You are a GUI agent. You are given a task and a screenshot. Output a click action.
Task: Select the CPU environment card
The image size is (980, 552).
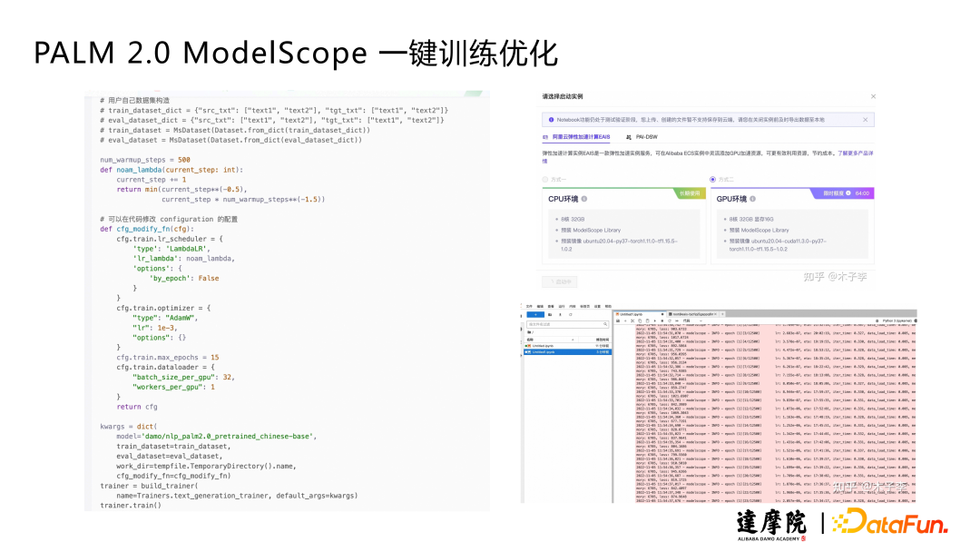[623, 225]
